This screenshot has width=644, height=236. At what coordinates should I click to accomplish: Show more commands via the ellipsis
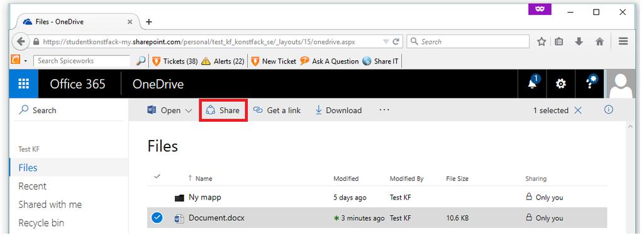[384, 110]
